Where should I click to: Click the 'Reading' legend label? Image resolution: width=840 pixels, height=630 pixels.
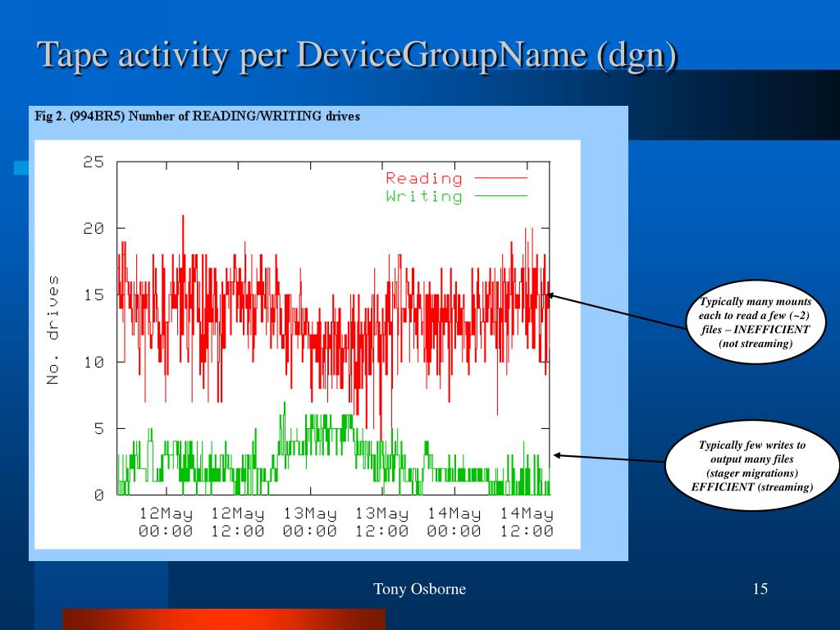click(x=424, y=178)
